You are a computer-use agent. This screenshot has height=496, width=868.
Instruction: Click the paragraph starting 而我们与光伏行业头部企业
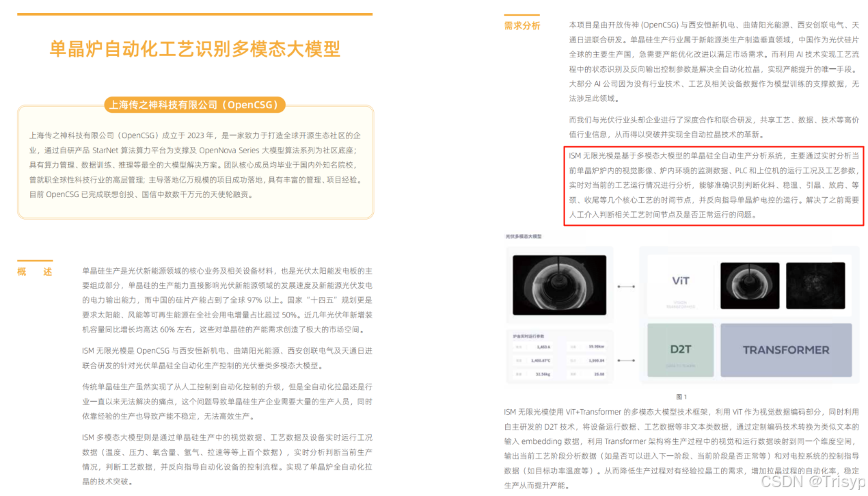(714, 127)
